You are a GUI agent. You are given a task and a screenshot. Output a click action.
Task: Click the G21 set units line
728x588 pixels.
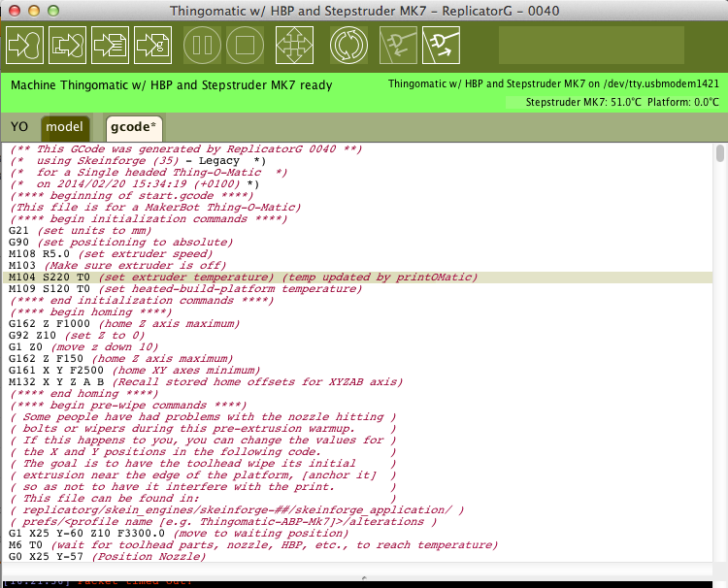(80, 231)
